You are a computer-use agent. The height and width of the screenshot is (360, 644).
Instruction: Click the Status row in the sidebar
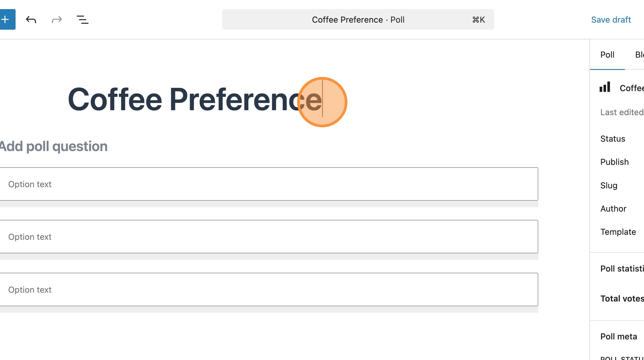tap(613, 139)
